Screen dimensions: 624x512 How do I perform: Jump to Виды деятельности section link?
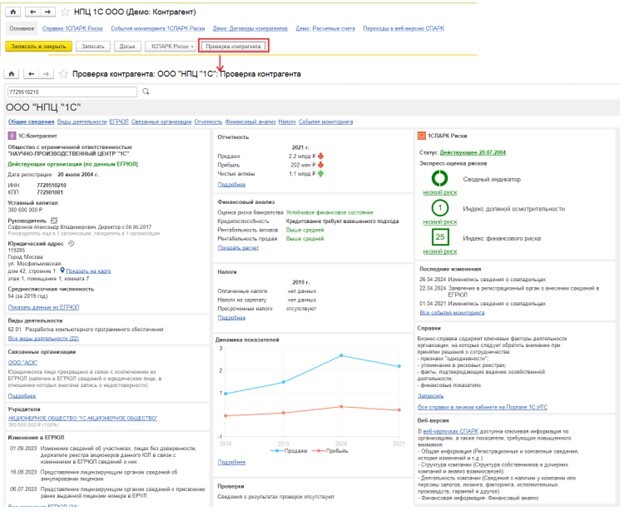pyautogui.click(x=82, y=122)
